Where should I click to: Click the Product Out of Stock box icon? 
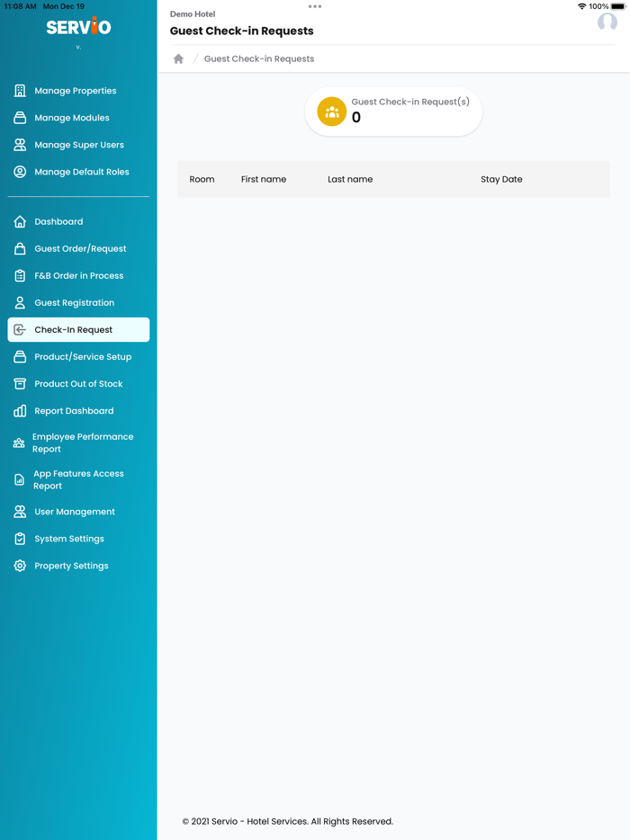click(x=20, y=383)
